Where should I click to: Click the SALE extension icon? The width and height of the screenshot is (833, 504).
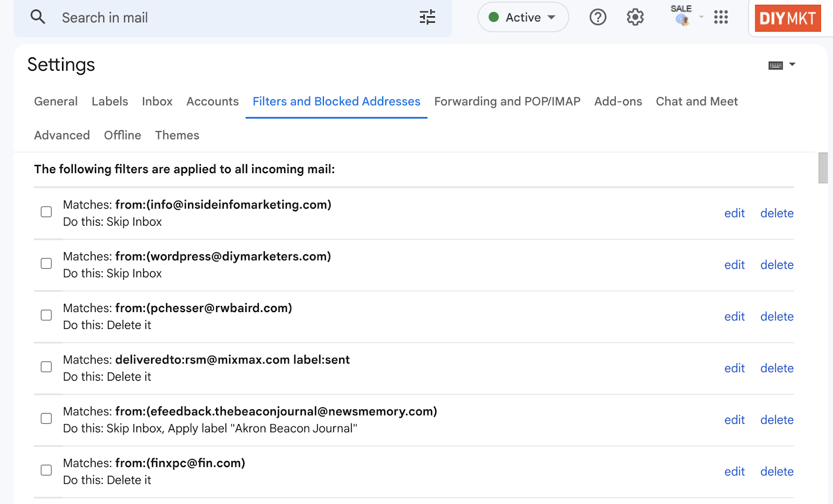coord(681,16)
